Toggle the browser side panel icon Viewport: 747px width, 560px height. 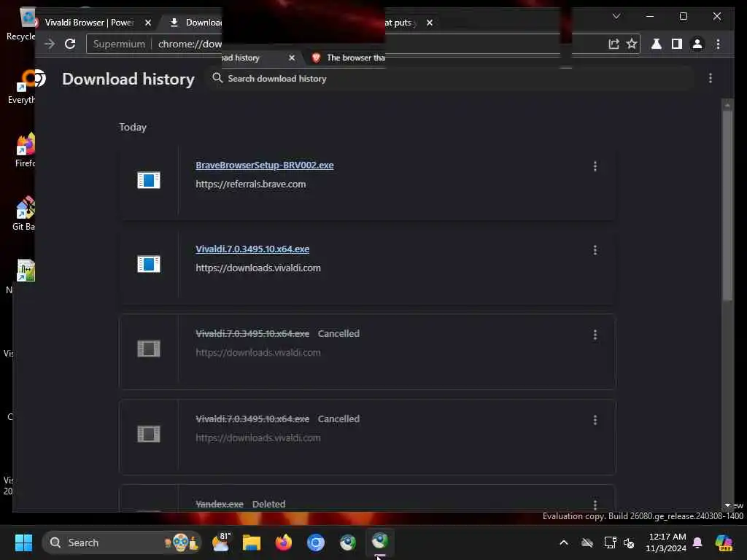676,44
